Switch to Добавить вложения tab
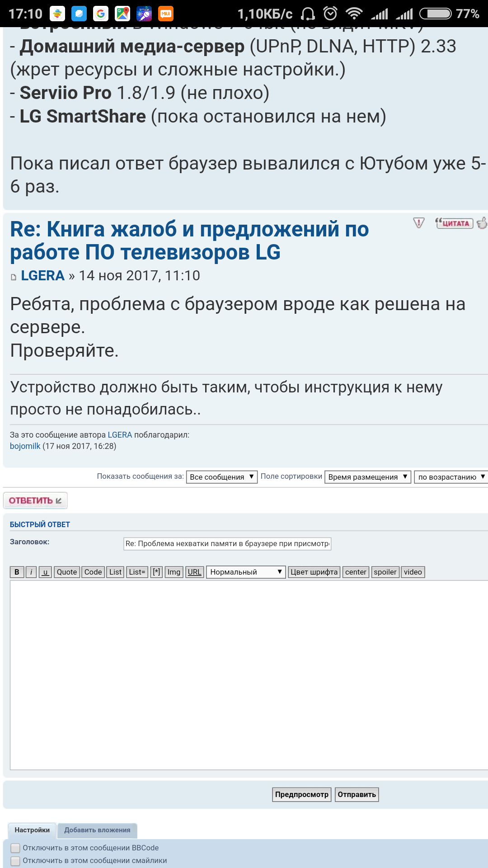 (97, 830)
